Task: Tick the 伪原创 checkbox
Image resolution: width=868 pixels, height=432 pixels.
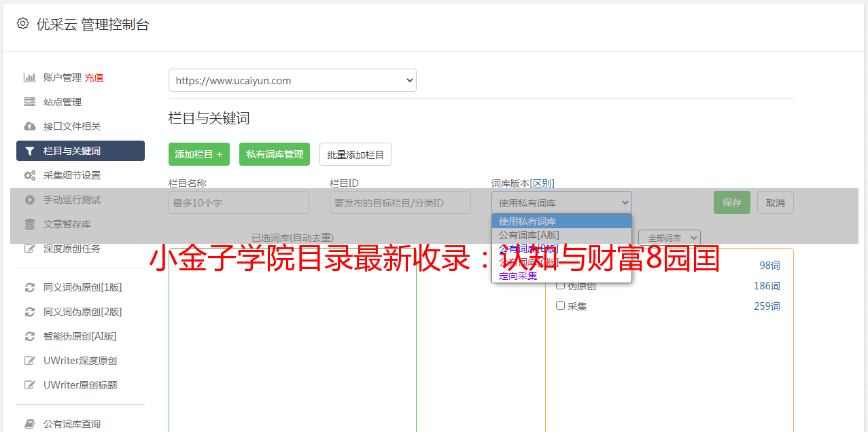Action: [x=561, y=285]
